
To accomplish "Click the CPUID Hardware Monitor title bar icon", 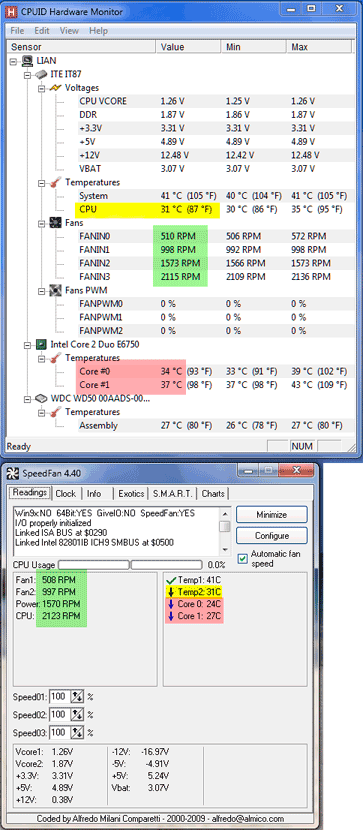I will click(12, 11).
